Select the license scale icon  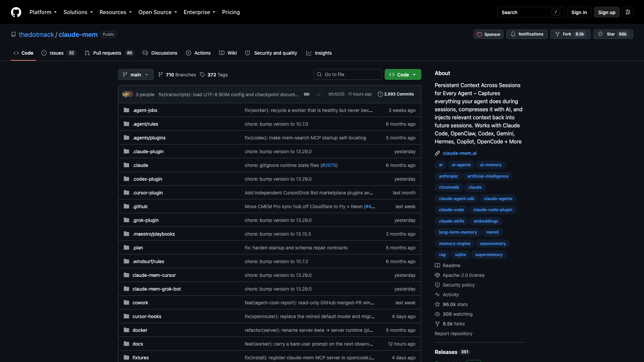[437, 275]
